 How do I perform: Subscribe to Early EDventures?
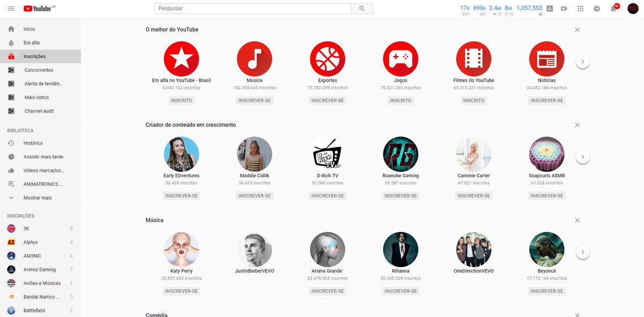(181, 196)
